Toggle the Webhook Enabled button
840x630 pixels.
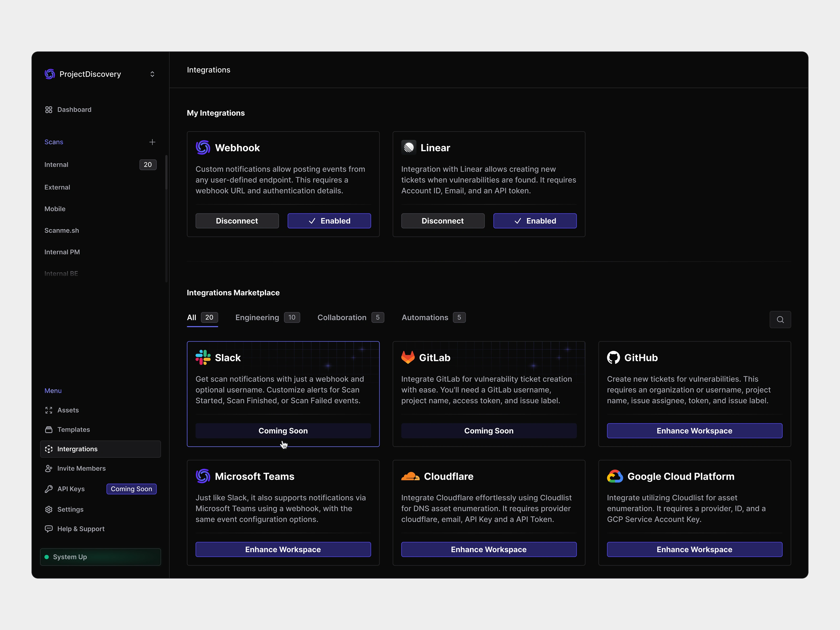tap(329, 221)
